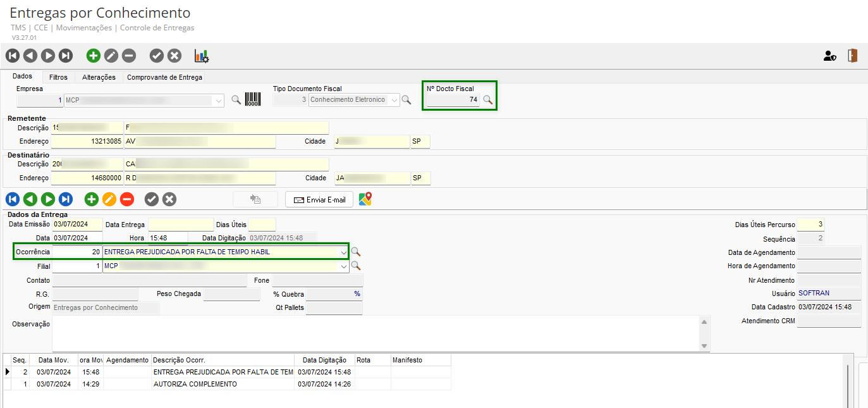This screenshot has height=408, width=868.
Task: Click cancel X in top toolbar
Action: [x=174, y=56]
